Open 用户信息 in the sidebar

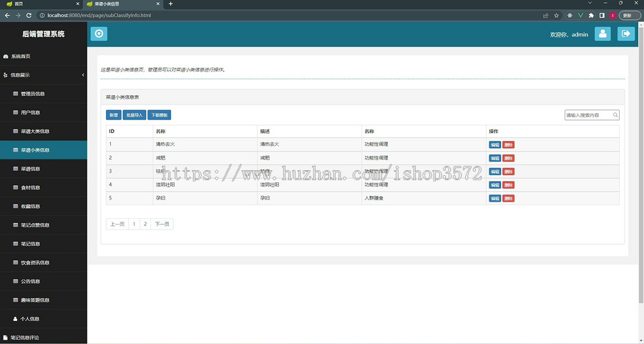43,112
